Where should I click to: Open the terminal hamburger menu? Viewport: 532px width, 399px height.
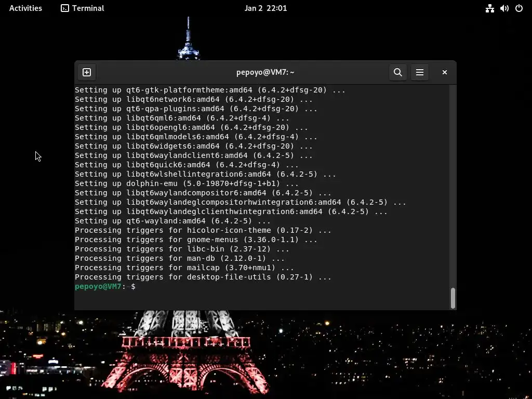coord(420,72)
